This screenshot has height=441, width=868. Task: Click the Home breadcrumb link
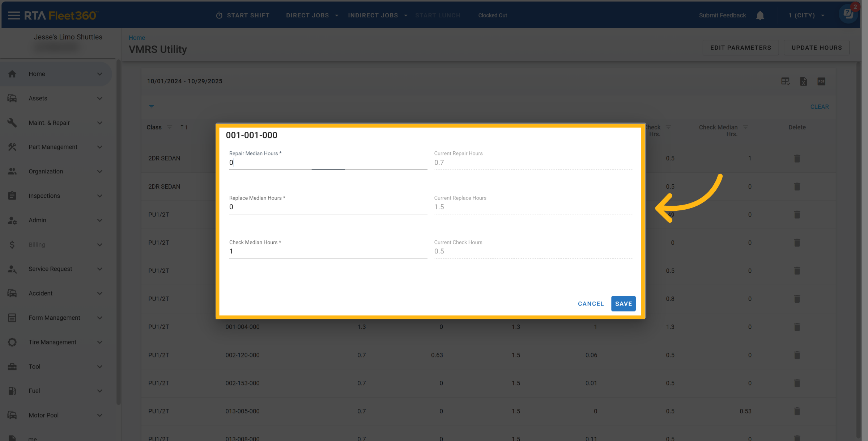point(137,38)
